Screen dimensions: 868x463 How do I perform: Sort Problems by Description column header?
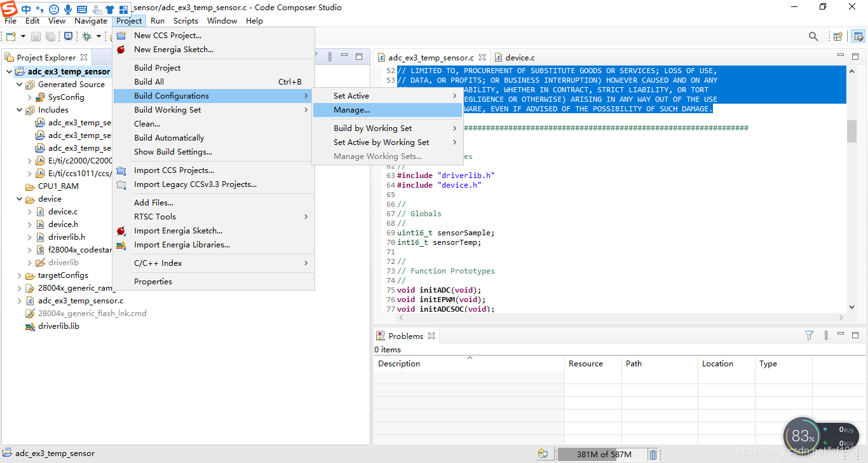pyautogui.click(x=469, y=364)
